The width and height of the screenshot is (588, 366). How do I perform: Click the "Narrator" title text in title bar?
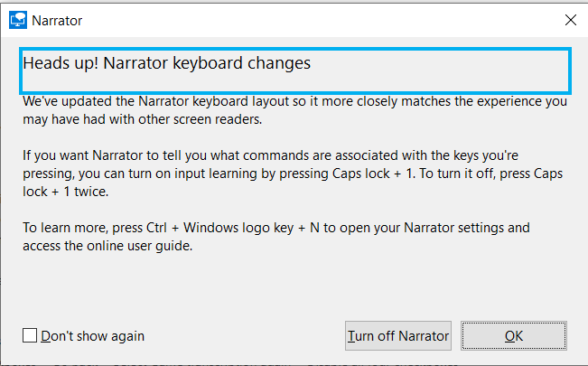(57, 21)
